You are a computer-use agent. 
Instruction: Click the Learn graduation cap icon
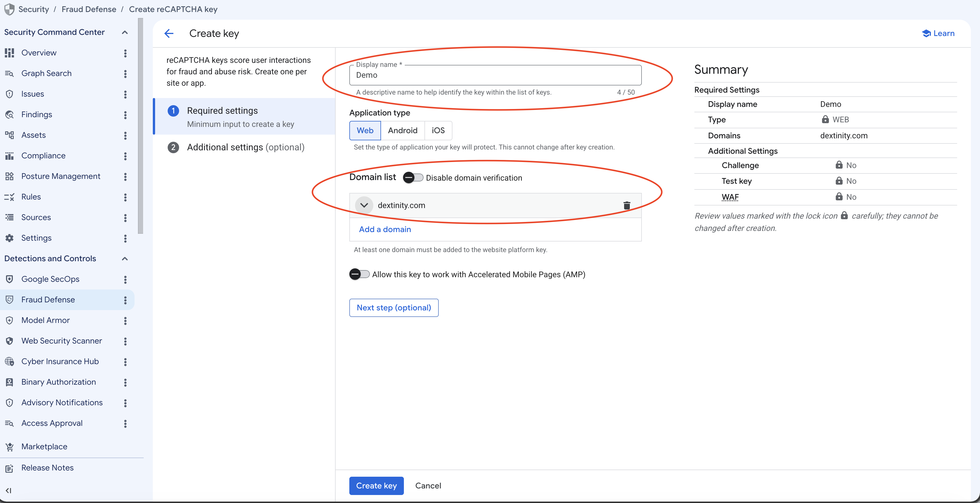(x=926, y=33)
